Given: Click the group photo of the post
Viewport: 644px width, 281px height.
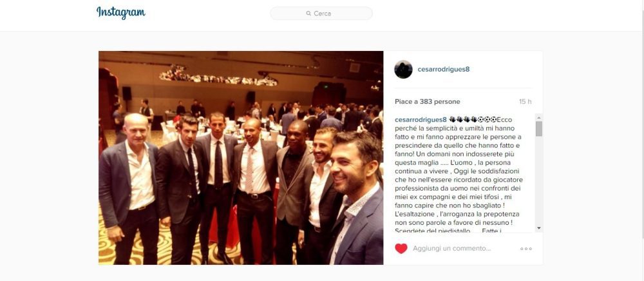Looking at the screenshot, I should tap(241, 158).
